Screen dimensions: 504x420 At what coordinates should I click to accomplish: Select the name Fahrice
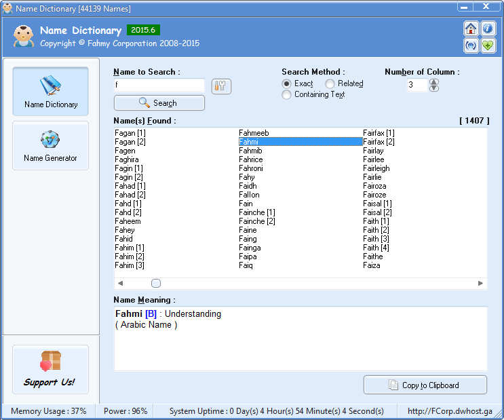coord(251,159)
